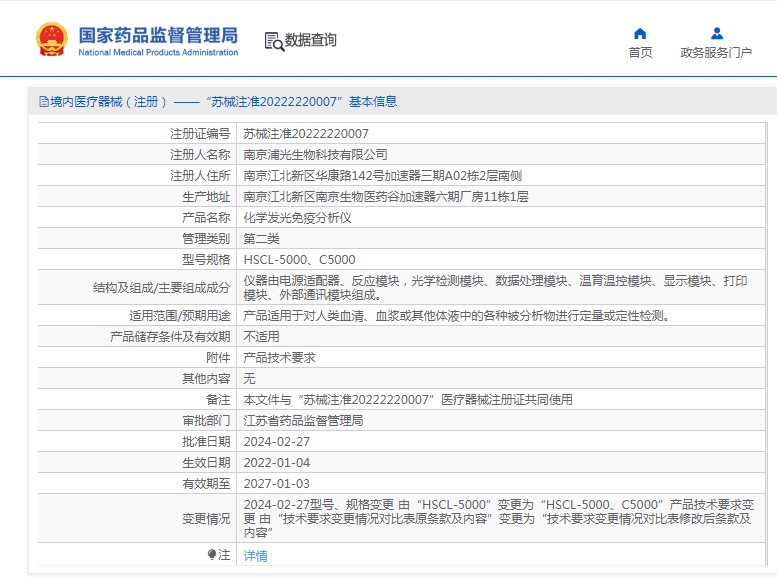Click the 数据查询 magnifier icon
The image size is (777, 579).
(x=274, y=41)
